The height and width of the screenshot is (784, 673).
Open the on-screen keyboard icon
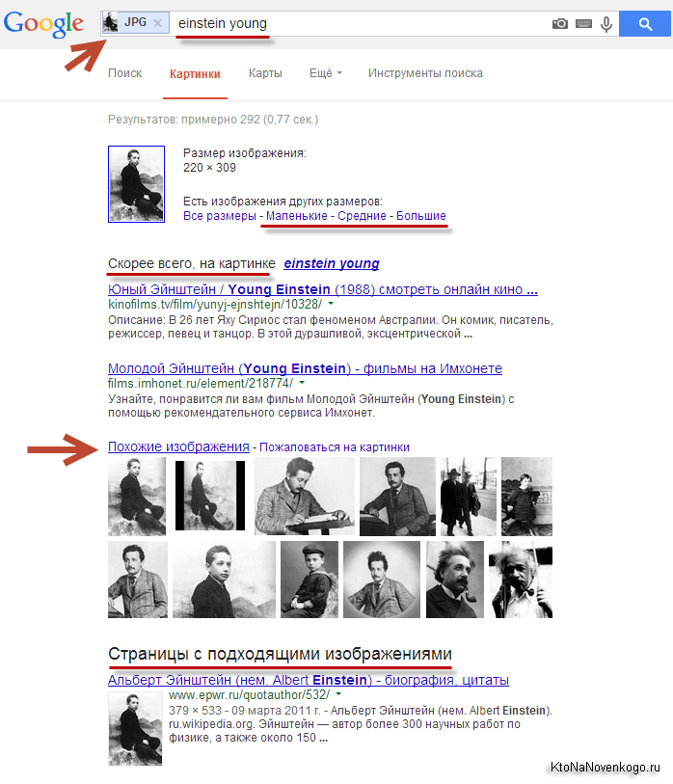pyautogui.click(x=583, y=23)
